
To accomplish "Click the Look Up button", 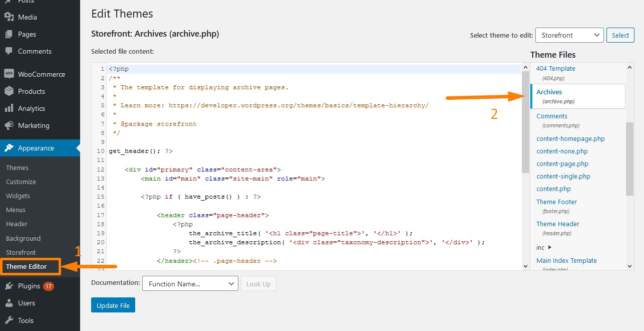I will [x=258, y=284].
